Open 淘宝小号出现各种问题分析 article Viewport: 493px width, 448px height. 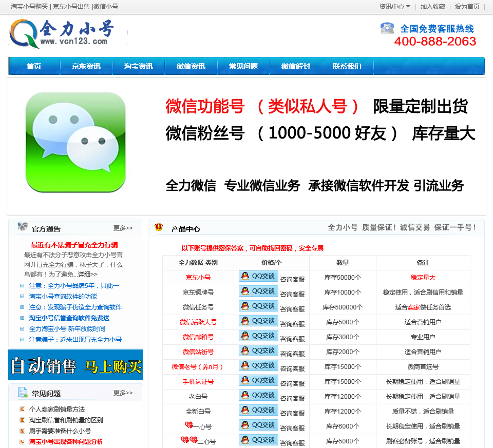click(x=66, y=441)
